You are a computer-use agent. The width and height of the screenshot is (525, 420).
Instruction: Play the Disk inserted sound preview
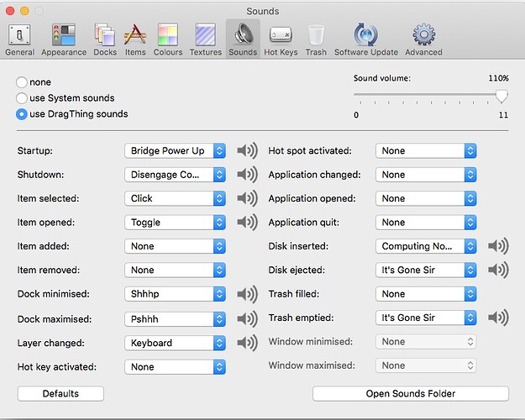click(x=498, y=246)
